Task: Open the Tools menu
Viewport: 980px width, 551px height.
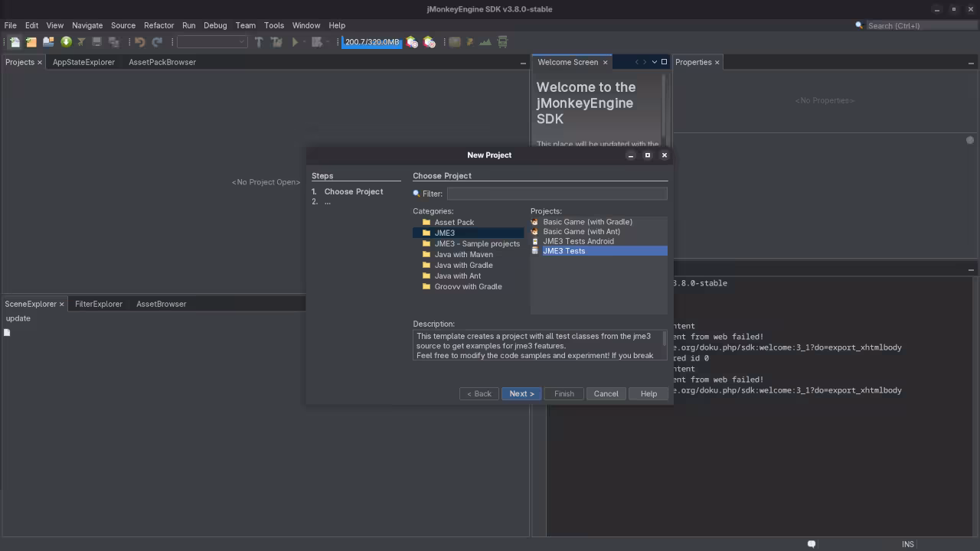Action: coord(273,24)
